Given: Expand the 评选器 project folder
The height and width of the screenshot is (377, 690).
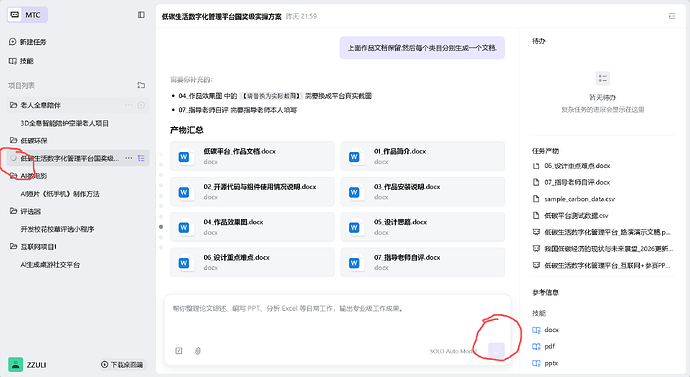Looking at the screenshot, I should pyautogui.click(x=26, y=212).
